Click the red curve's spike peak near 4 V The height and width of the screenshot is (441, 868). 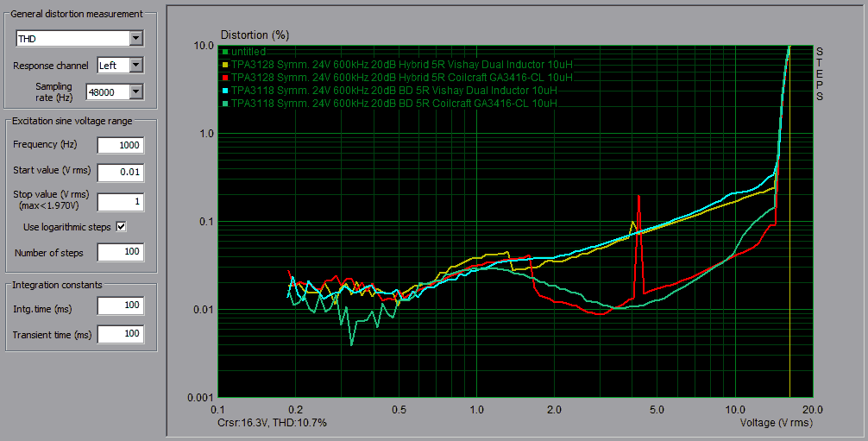pos(638,197)
